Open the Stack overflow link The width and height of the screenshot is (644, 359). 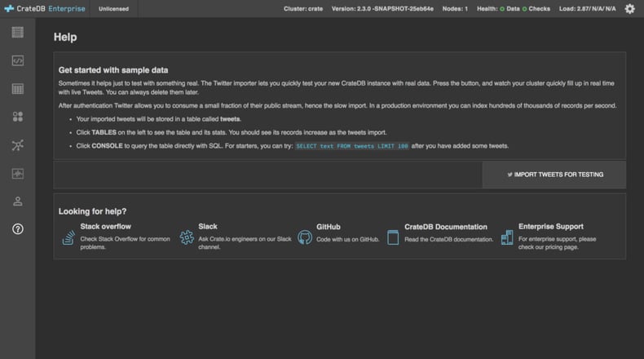pyautogui.click(x=105, y=226)
